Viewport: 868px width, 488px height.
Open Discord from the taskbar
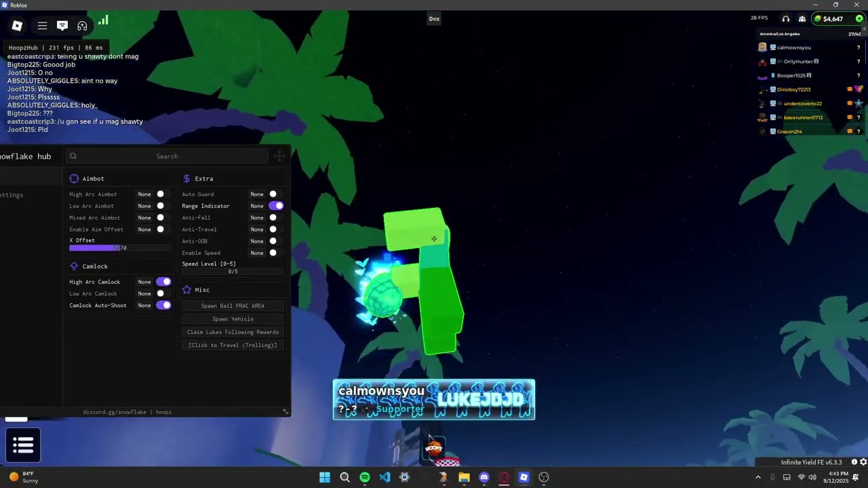[484, 477]
